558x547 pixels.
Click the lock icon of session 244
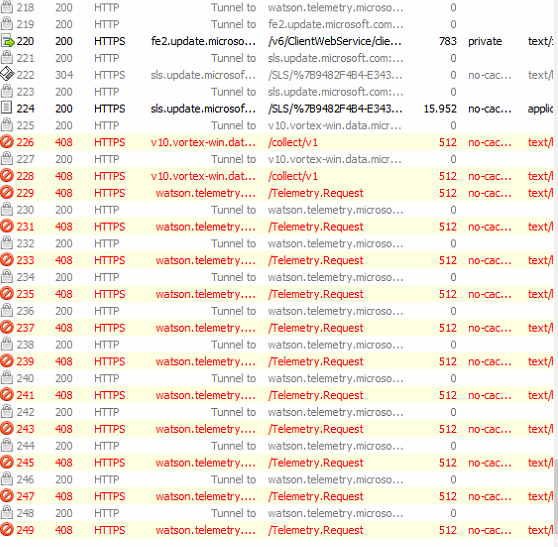tap(7, 446)
